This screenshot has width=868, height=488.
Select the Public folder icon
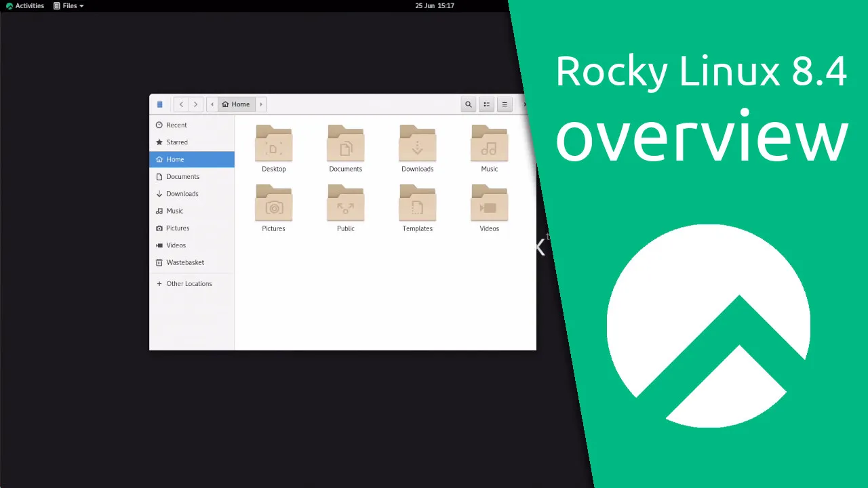click(x=346, y=203)
